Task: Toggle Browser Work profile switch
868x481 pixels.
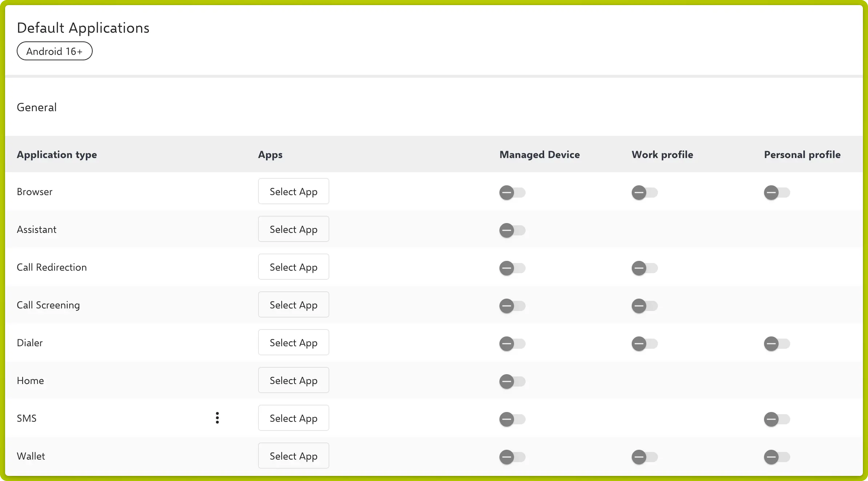Action: 644,193
